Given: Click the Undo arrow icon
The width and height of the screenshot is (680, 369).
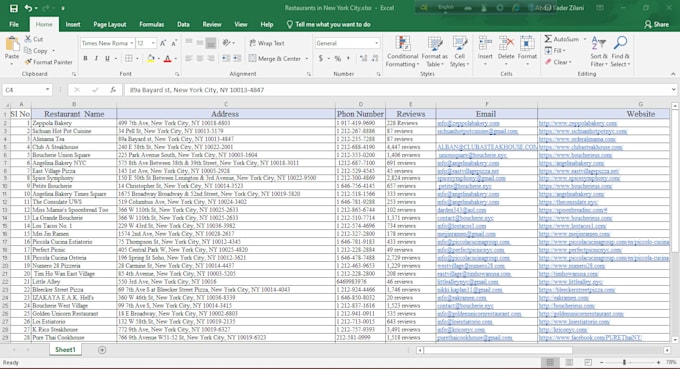Looking at the screenshot, I should (28, 8).
